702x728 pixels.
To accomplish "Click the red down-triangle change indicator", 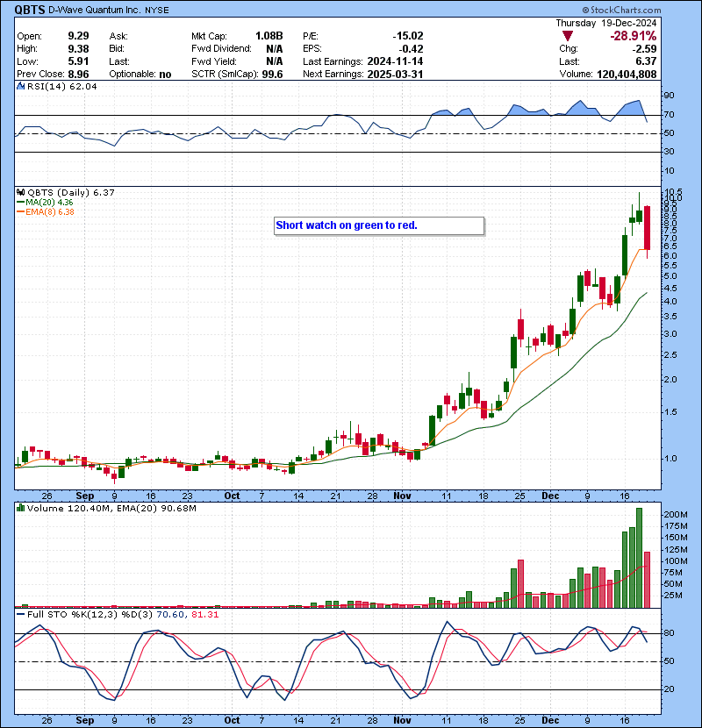I will click(x=567, y=36).
